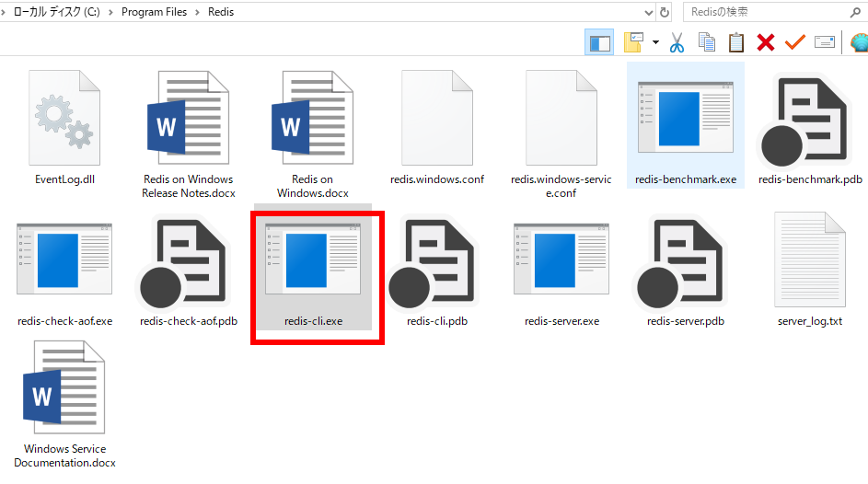Click the refresh button in address bar
Viewport: 868px width, 484px height.
pos(665,12)
